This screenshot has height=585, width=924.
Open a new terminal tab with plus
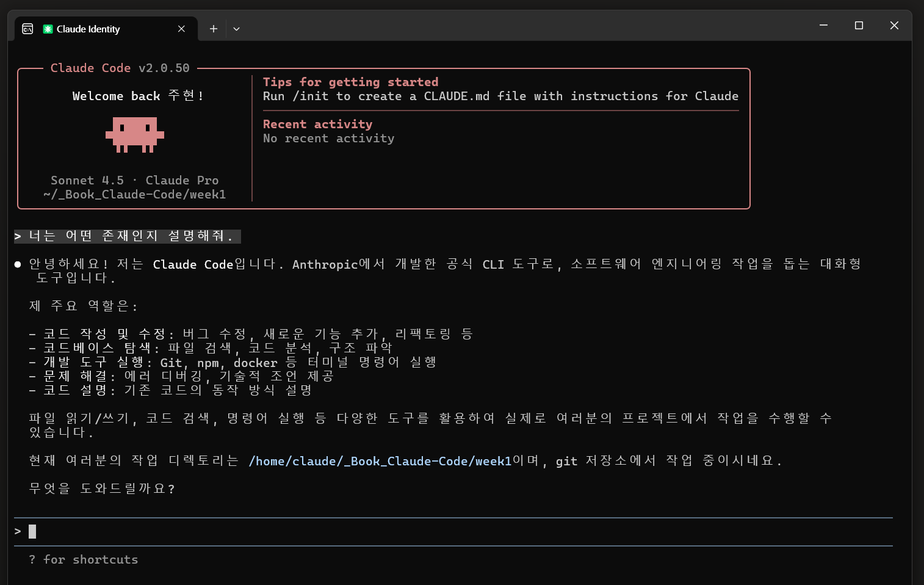pos(213,29)
